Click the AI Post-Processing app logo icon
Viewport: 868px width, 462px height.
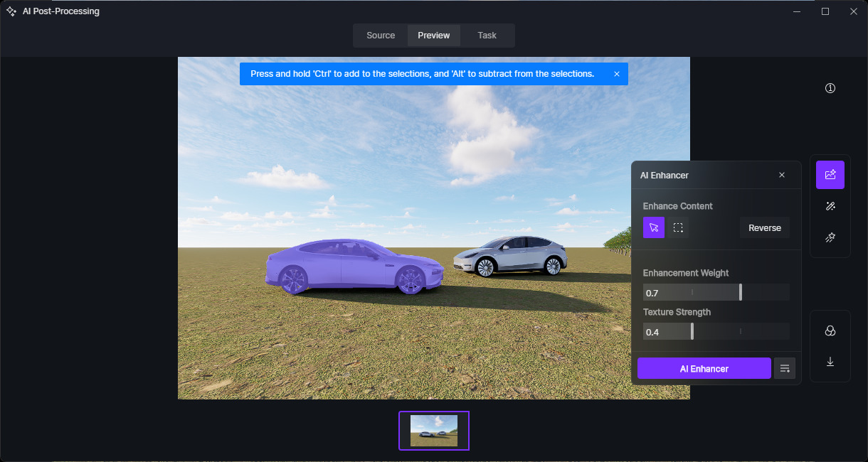click(x=11, y=11)
